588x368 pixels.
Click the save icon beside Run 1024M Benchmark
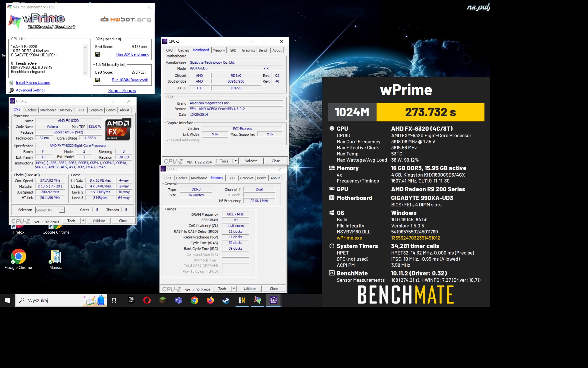click(x=97, y=80)
